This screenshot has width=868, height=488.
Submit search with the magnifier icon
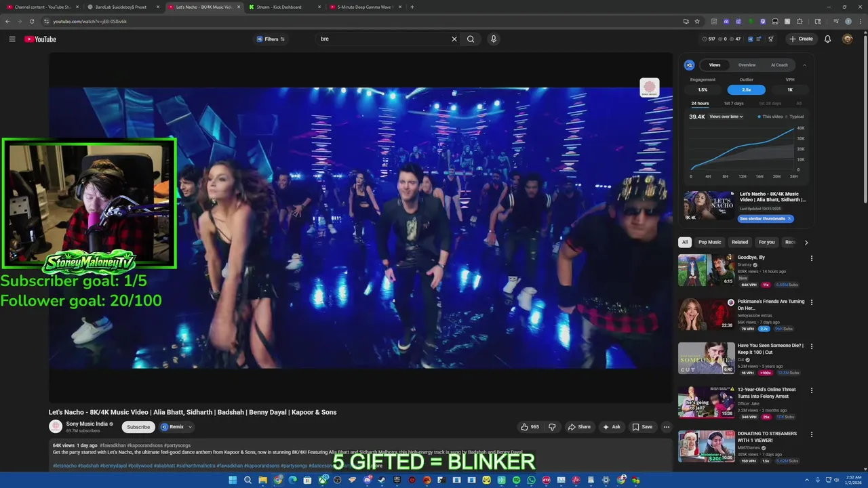(471, 39)
